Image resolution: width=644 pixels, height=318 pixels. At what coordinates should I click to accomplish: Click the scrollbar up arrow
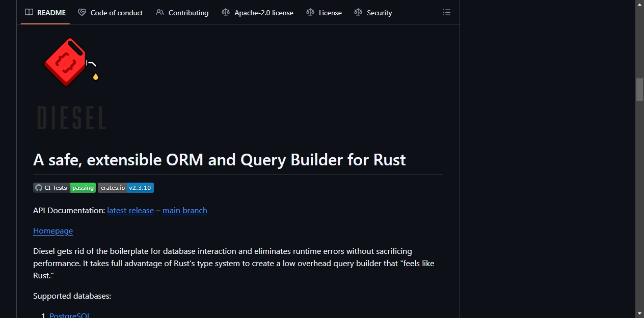639,4
